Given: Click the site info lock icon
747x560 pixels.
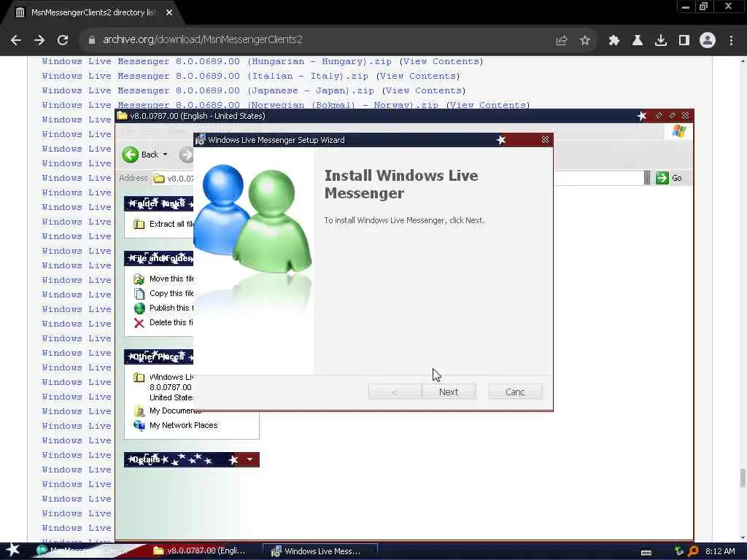Looking at the screenshot, I should [92, 40].
